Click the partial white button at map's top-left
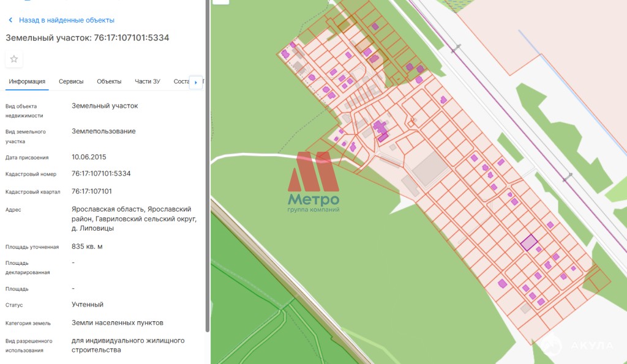 coord(220,2)
